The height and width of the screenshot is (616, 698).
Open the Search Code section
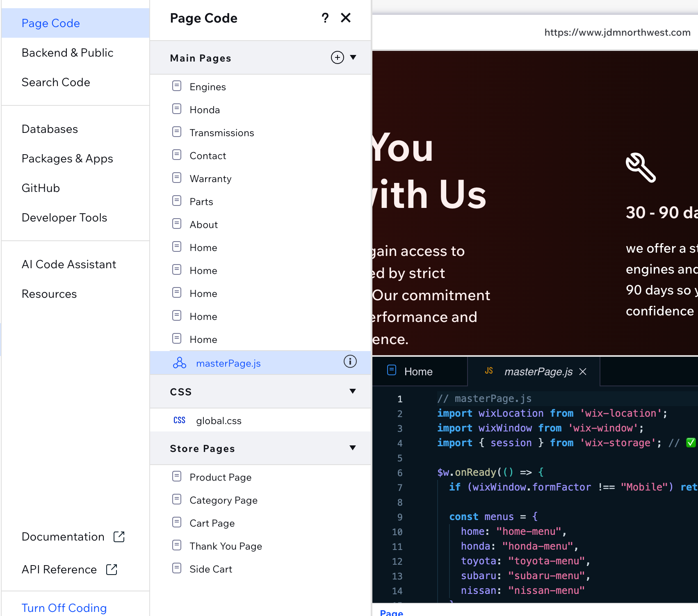tap(56, 82)
